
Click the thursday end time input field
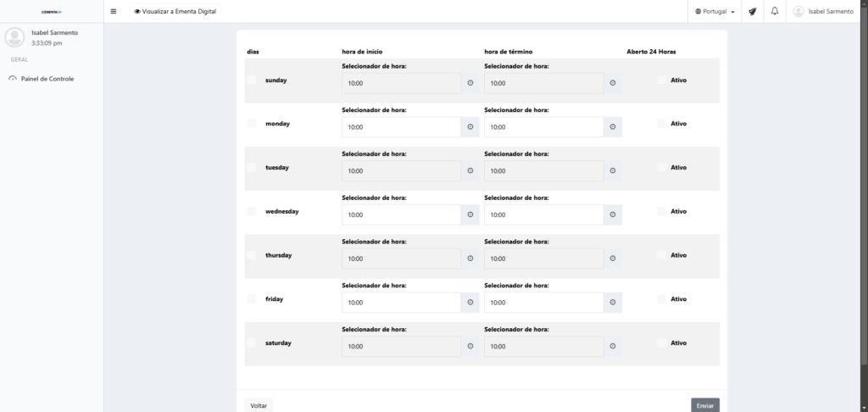coord(543,259)
